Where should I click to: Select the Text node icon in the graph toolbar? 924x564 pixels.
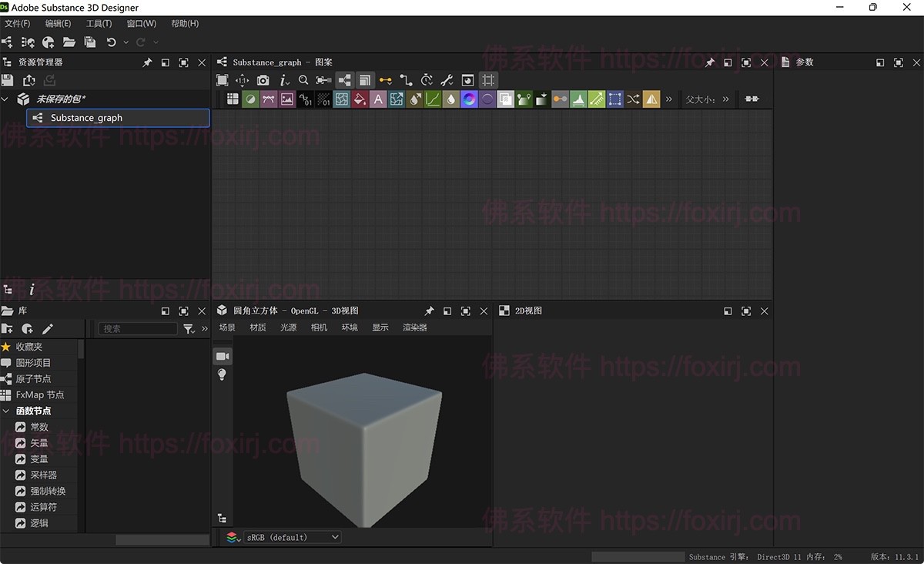click(378, 99)
